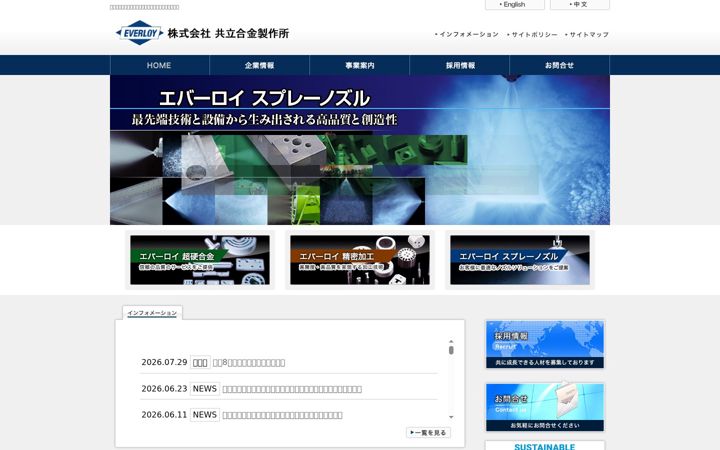Open the サイトポリシー link
720x450 pixels.
click(x=532, y=34)
